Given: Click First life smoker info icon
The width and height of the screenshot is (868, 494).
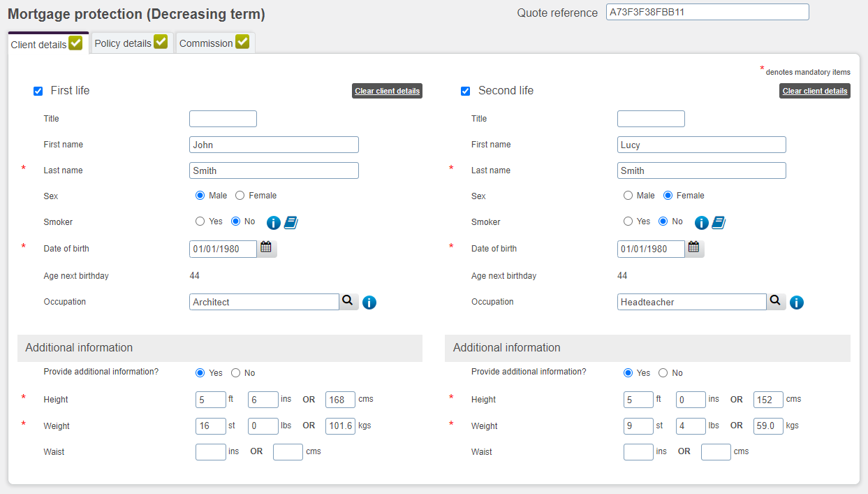Looking at the screenshot, I should (x=274, y=223).
